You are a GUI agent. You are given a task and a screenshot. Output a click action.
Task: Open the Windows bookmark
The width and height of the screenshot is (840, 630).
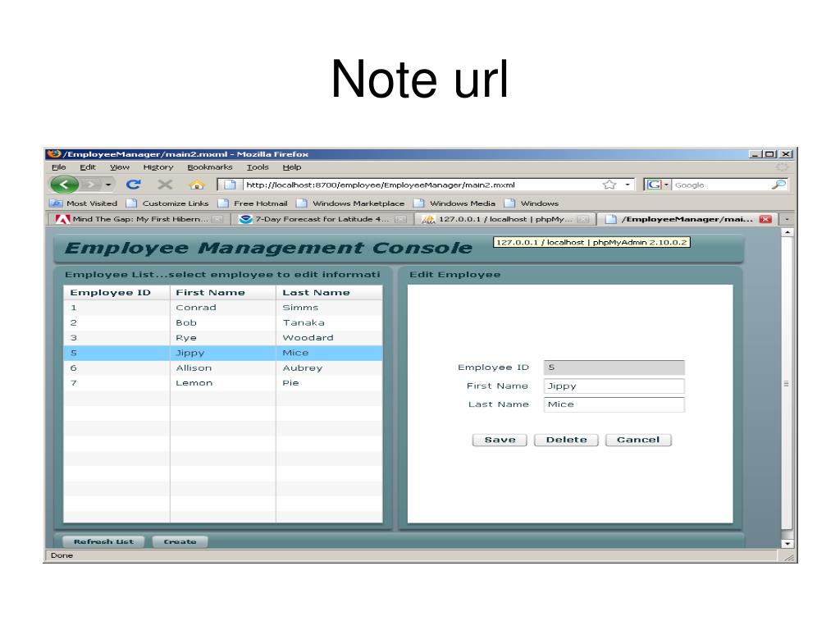click(532, 203)
